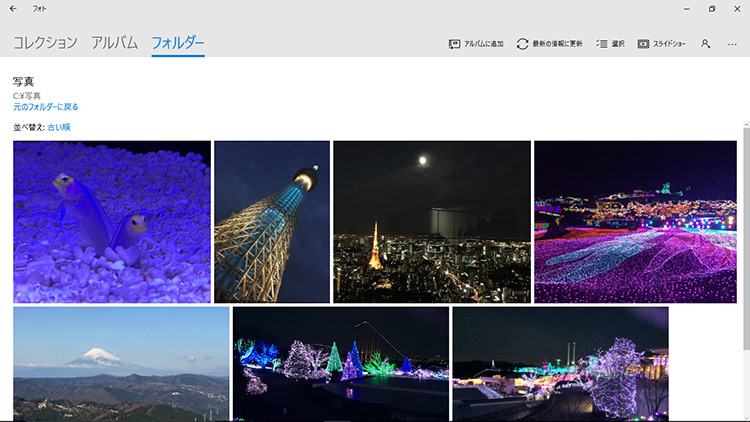Switch to the コレクション tab
750x422 pixels.
(44, 43)
